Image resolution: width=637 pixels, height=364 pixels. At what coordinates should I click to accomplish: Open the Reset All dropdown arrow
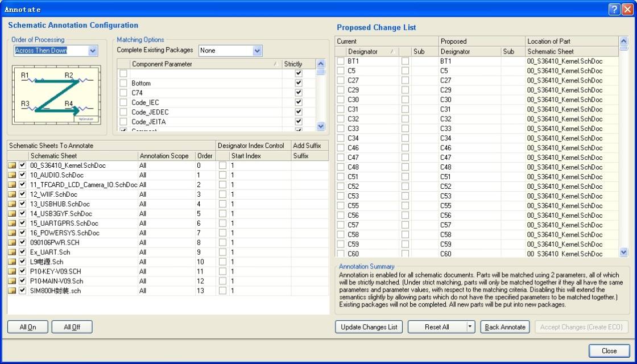470,326
